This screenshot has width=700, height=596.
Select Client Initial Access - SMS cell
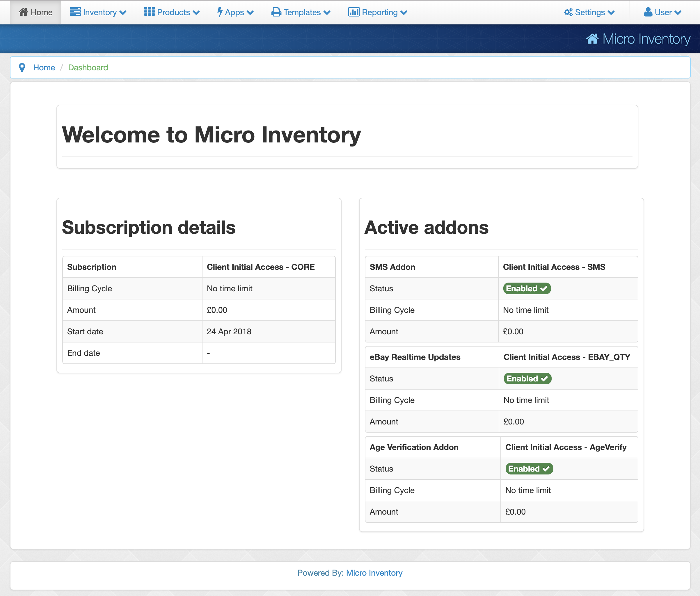coord(568,267)
